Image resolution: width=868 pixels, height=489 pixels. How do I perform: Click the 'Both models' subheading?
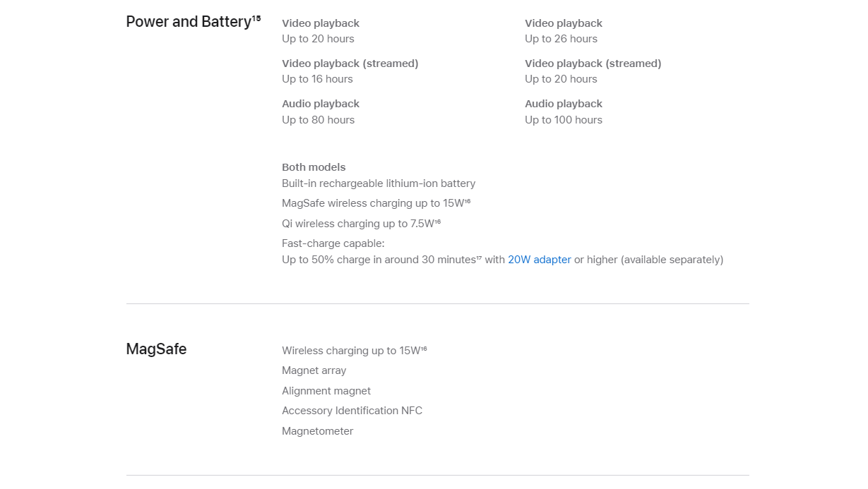[x=314, y=167]
